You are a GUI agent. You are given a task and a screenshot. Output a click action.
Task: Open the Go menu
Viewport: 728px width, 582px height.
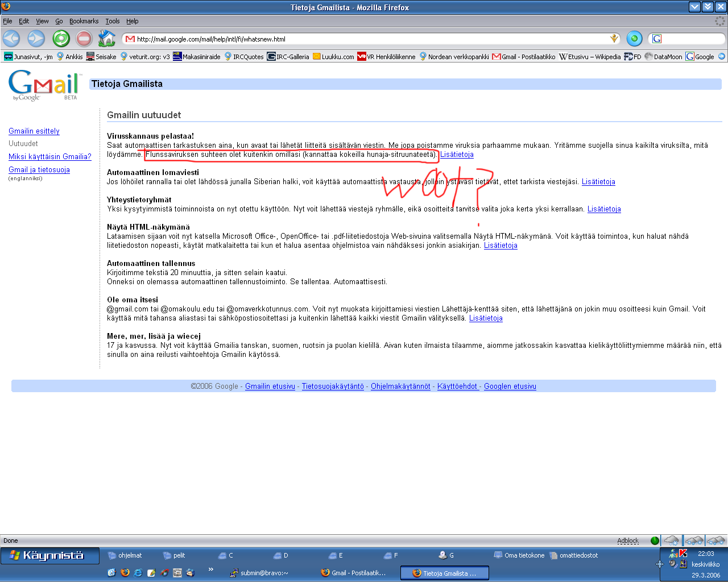pos(59,21)
